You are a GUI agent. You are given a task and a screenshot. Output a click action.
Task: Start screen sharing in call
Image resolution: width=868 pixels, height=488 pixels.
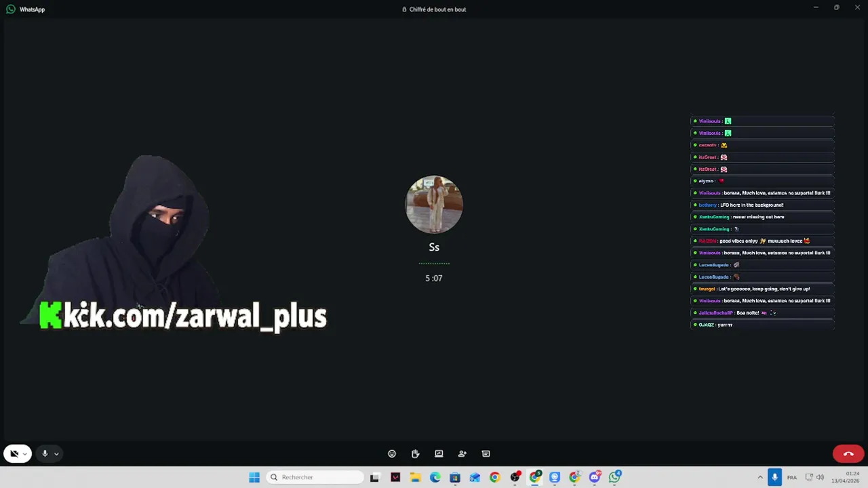pyautogui.click(x=439, y=453)
